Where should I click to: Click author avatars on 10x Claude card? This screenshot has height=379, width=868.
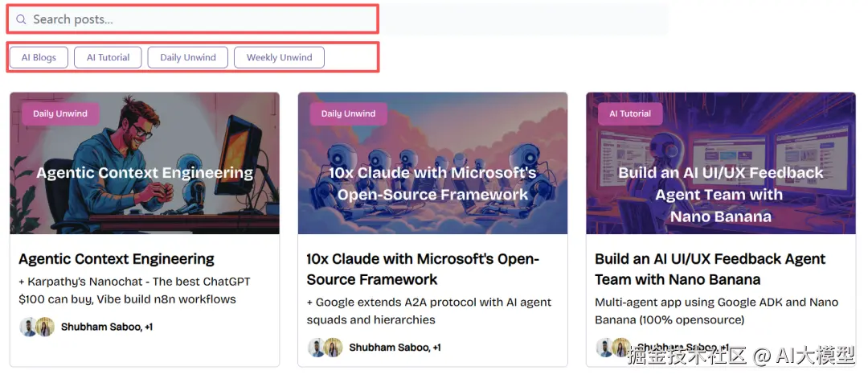point(325,348)
